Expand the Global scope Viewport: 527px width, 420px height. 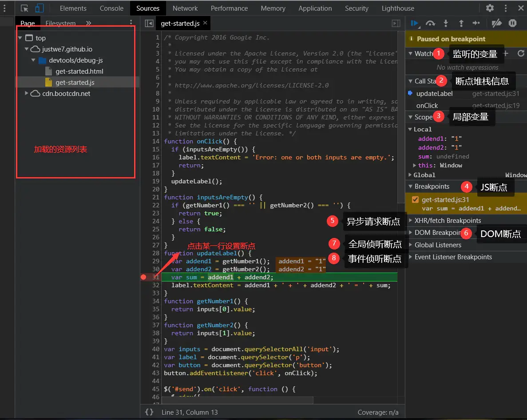(x=410, y=175)
